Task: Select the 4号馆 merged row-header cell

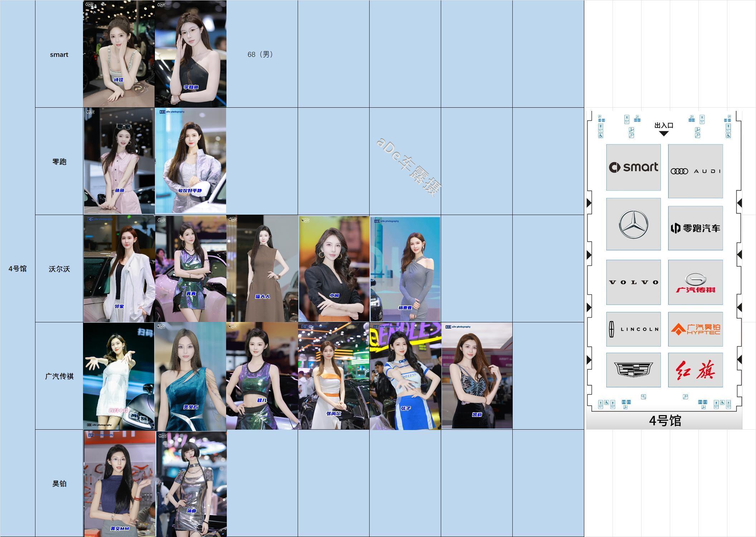Action: point(18,268)
